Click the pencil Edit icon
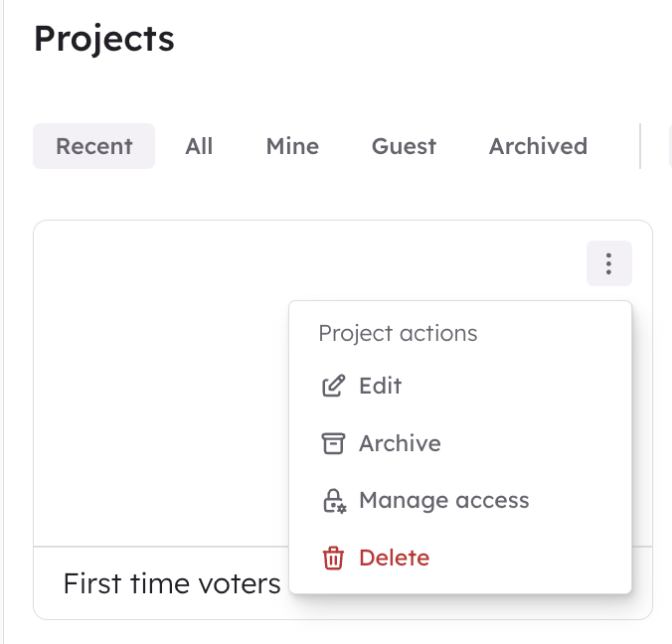Image resolution: width=672 pixels, height=644 pixels. tap(333, 386)
